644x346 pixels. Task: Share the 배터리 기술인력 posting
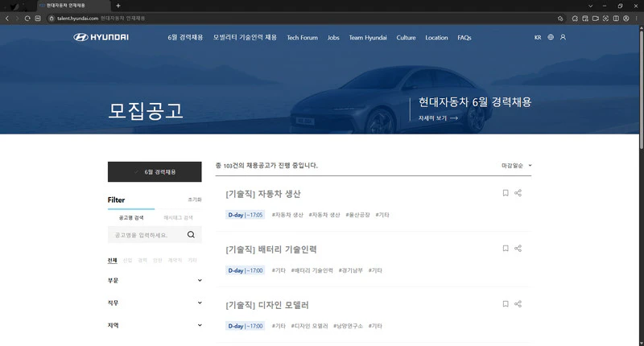click(x=518, y=249)
